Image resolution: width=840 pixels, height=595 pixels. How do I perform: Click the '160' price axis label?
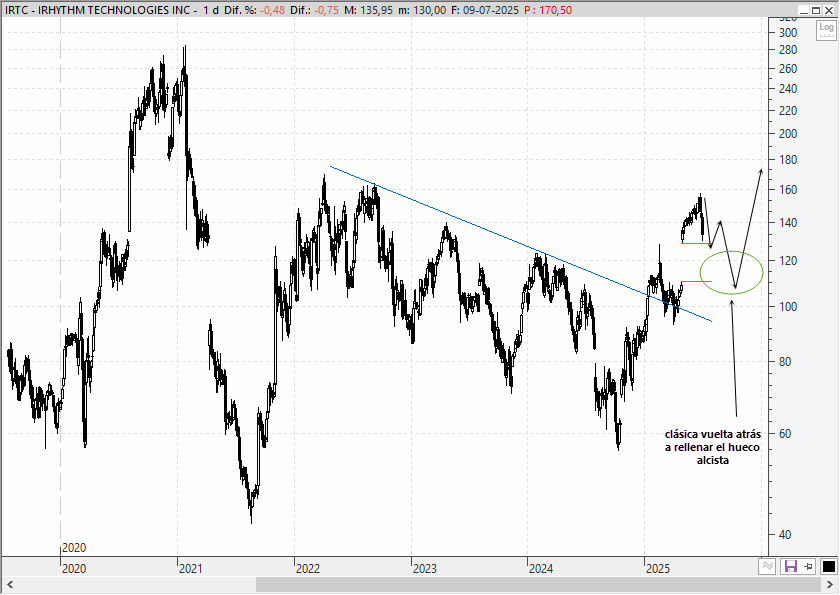pos(788,190)
